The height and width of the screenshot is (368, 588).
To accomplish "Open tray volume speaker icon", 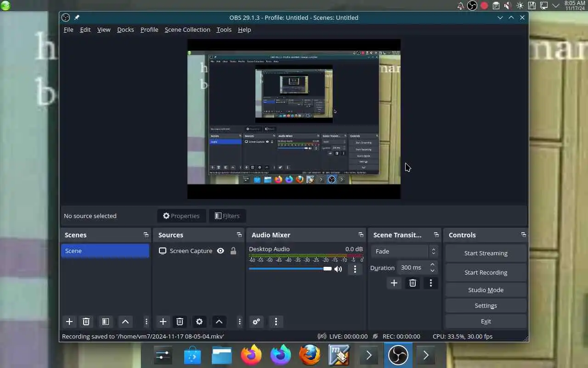I will (x=508, y=6).
